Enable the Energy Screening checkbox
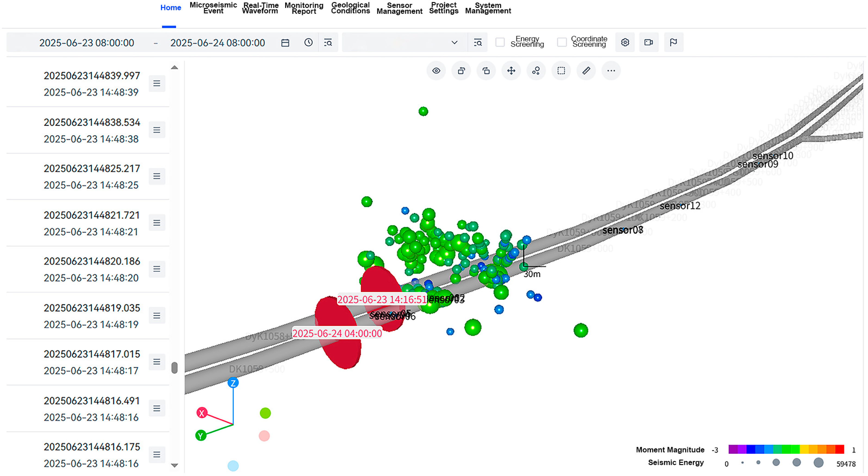Image resolution: width=868 pixels, height=476 pixels. click(x=500, y=42)
